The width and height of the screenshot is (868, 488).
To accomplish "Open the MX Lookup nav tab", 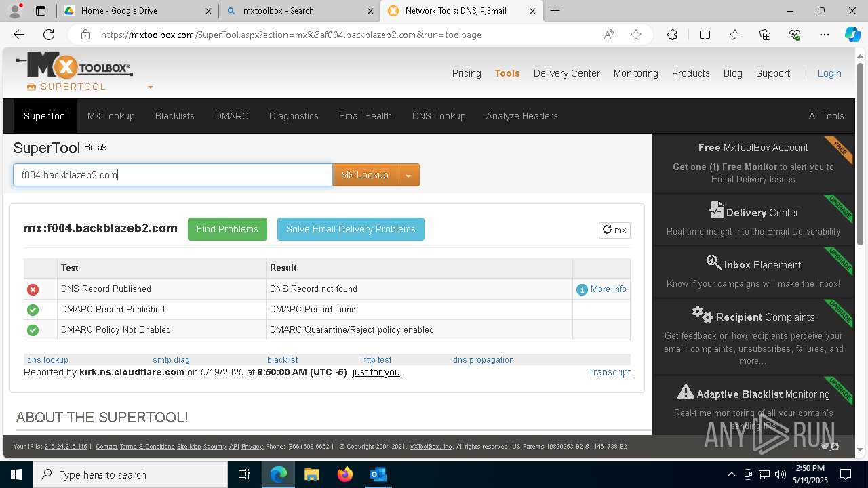I will (111, 116).
